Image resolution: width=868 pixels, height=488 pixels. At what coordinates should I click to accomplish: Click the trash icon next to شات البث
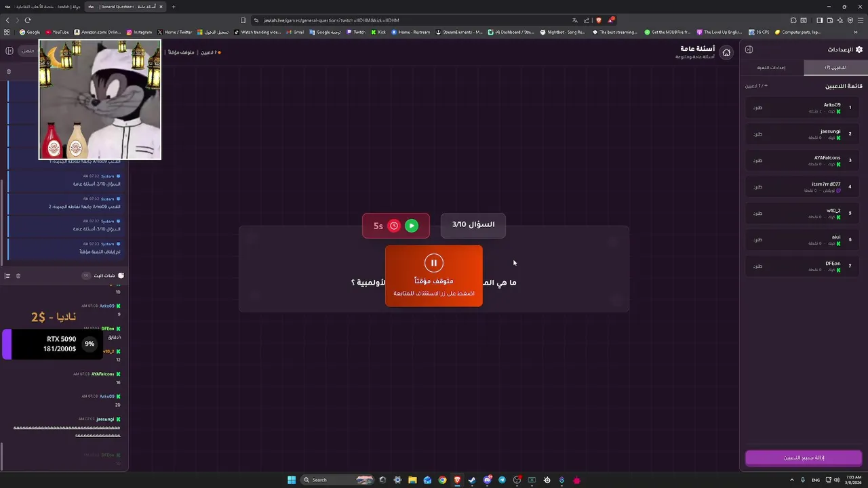click(18, 276)
